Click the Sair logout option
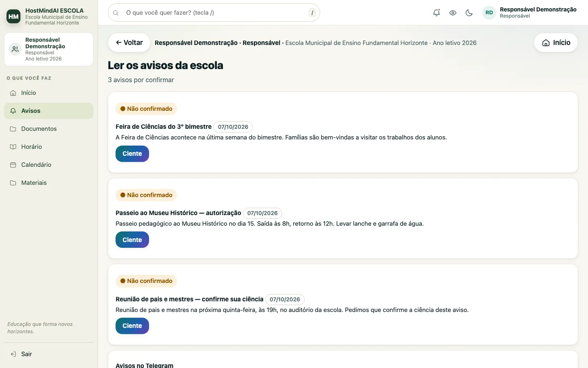Viewport: 588px width, 368px height. point(49,354)
